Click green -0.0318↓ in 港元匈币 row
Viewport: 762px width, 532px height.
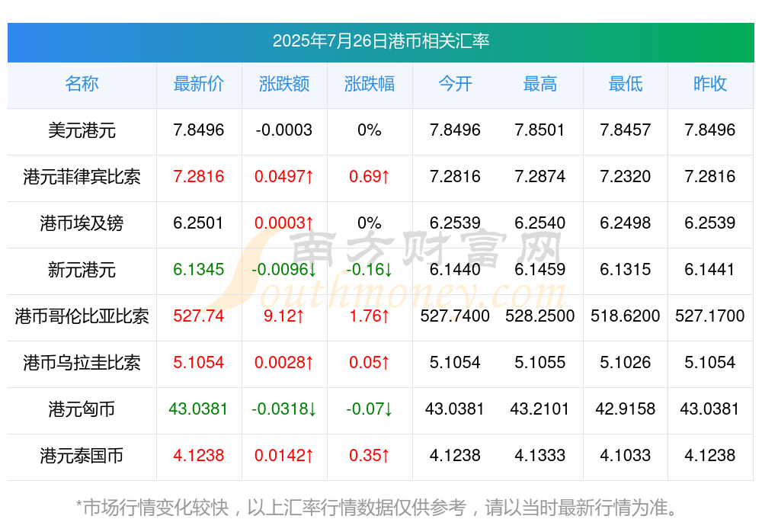pos(284,409)
